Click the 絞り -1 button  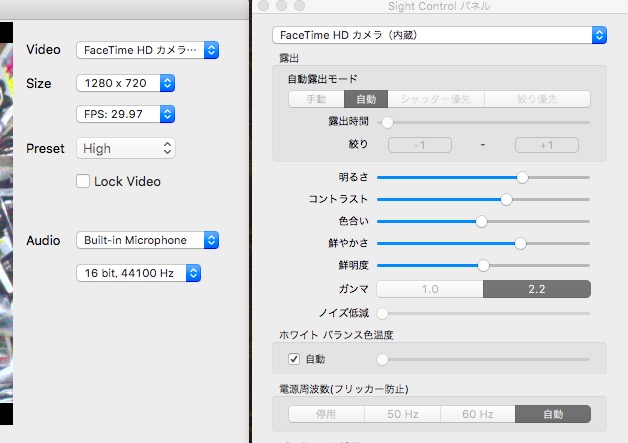(x=418, y=145)
